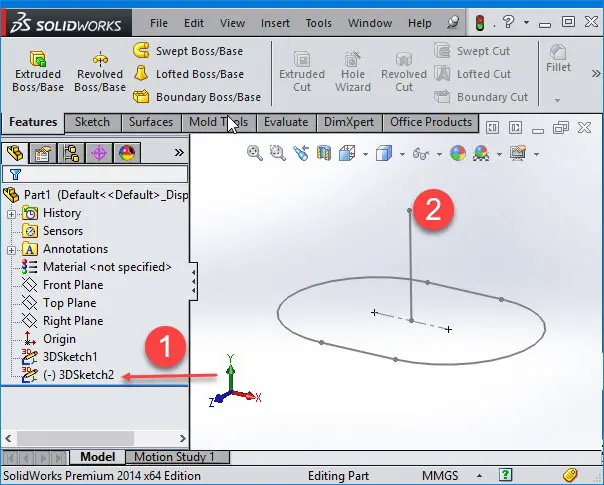
Task: Open the DimXpertManager tab icon
Action: (x=99, y=153)
